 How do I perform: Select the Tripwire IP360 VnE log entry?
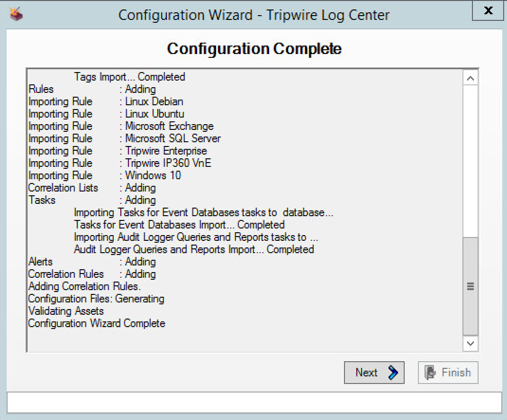(x=168, y=163)
